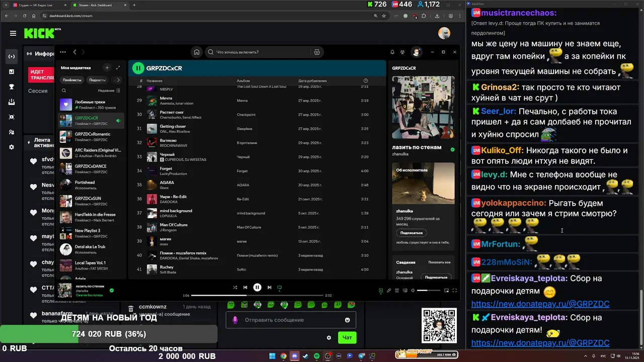Open Spotify notifications bell
The image size is (644, 362).
[x=392, y=52]
